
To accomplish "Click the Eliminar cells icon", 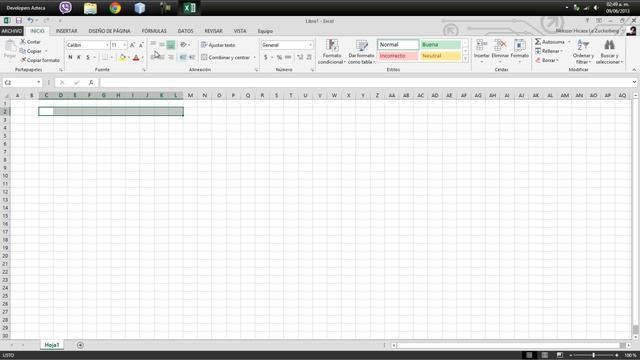I will [500, 45].
